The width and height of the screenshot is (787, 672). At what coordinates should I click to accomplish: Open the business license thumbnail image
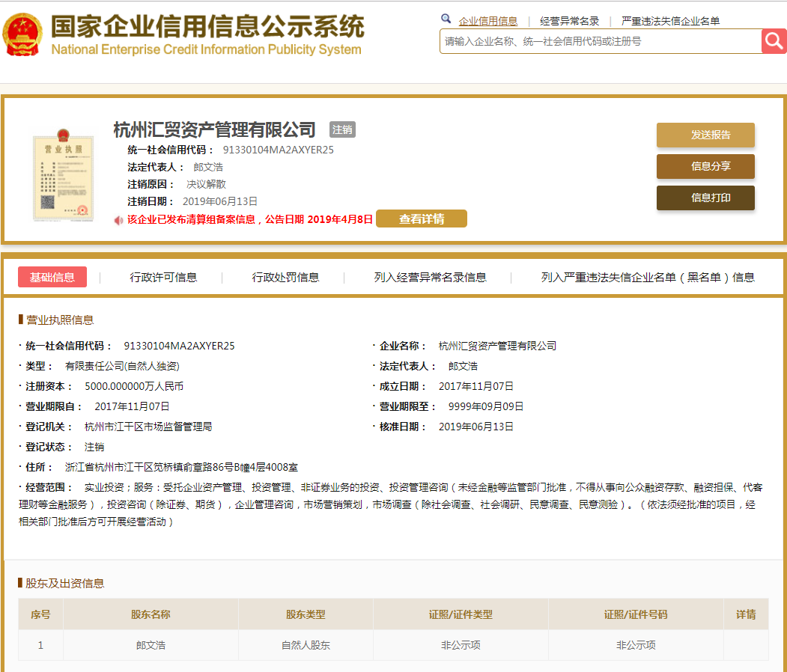click(63, 177)
